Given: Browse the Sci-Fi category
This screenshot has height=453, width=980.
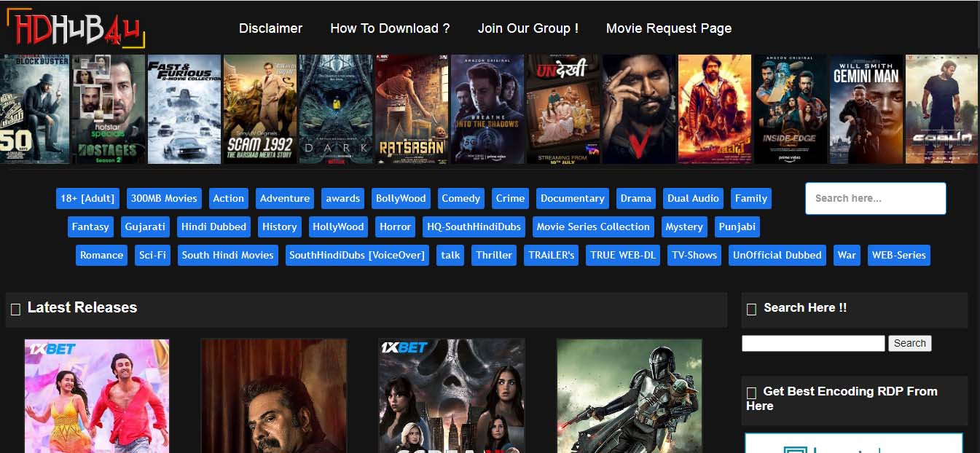Looking at the screenshot, I should [152, 255].
